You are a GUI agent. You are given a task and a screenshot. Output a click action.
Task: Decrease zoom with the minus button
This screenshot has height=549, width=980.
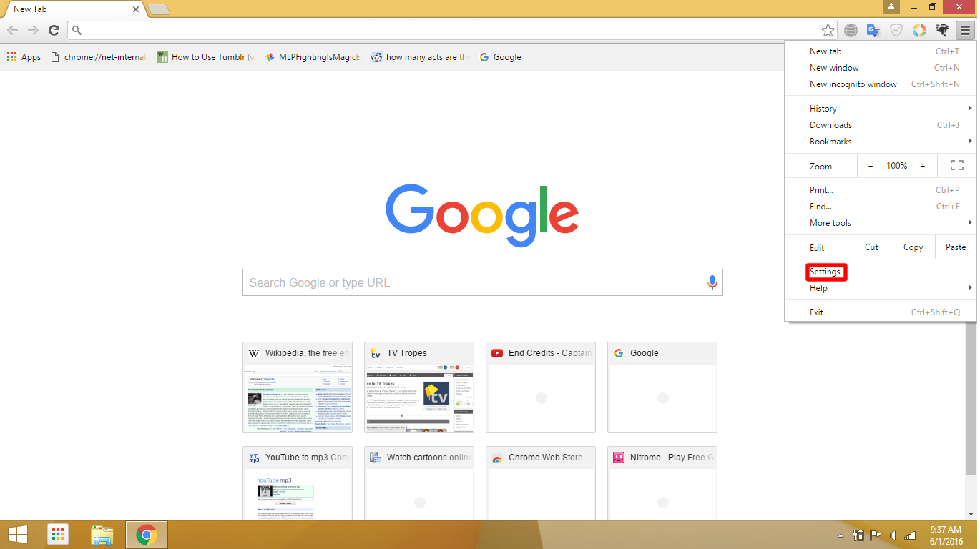click(871, 166)
